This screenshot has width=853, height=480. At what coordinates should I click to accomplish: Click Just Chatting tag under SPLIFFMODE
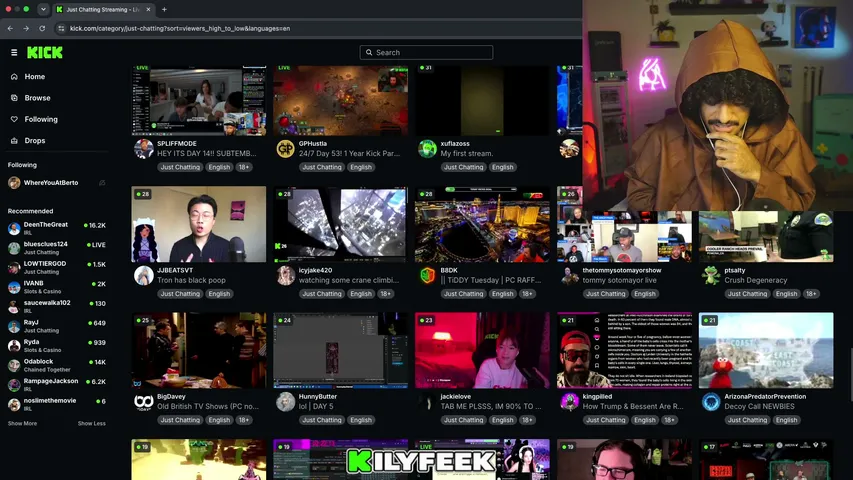(x=180, y=167)
